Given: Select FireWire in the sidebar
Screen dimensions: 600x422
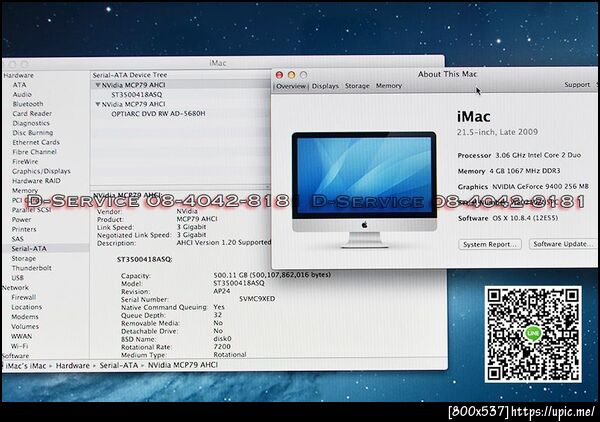Looking at the screenshot, I should (25, 161).
